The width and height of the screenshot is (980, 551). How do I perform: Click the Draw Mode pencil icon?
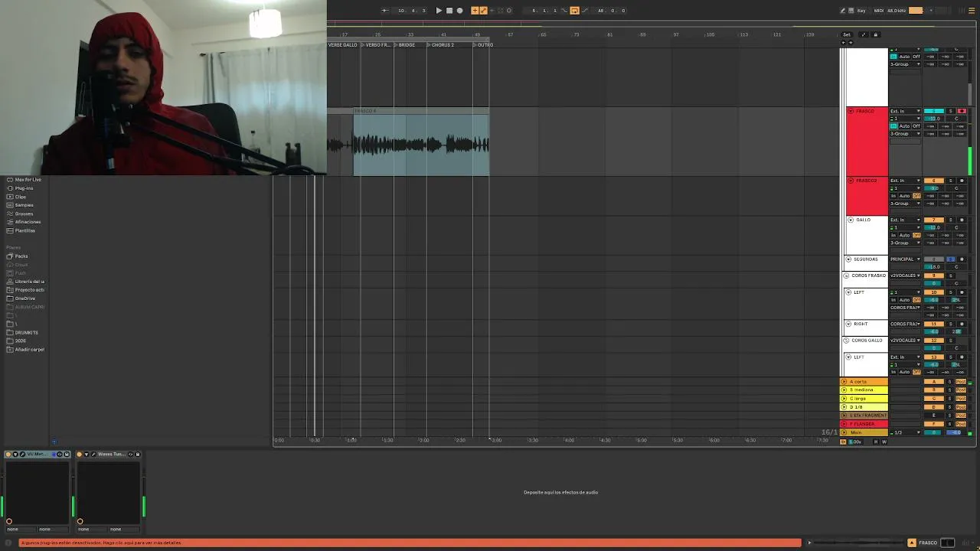[843, 11]
